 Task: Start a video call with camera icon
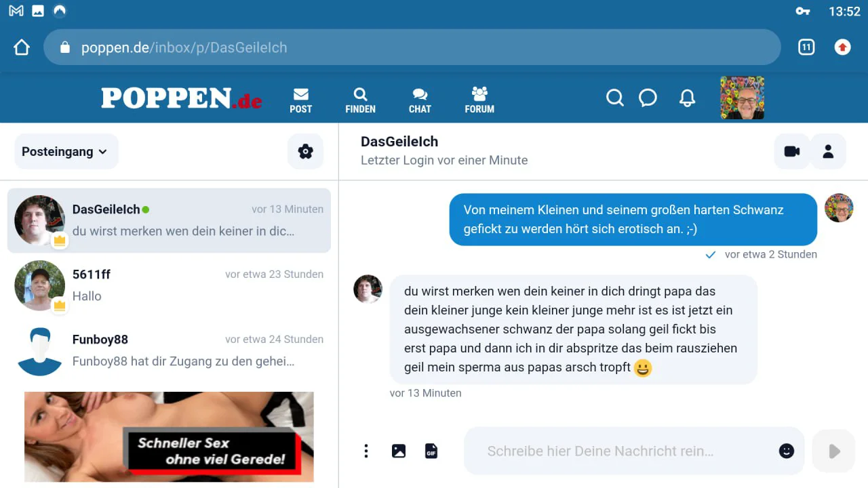[x=792, y=151]
